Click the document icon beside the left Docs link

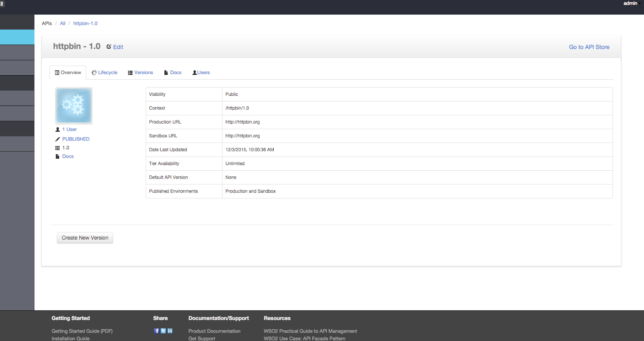pos(58,156)
